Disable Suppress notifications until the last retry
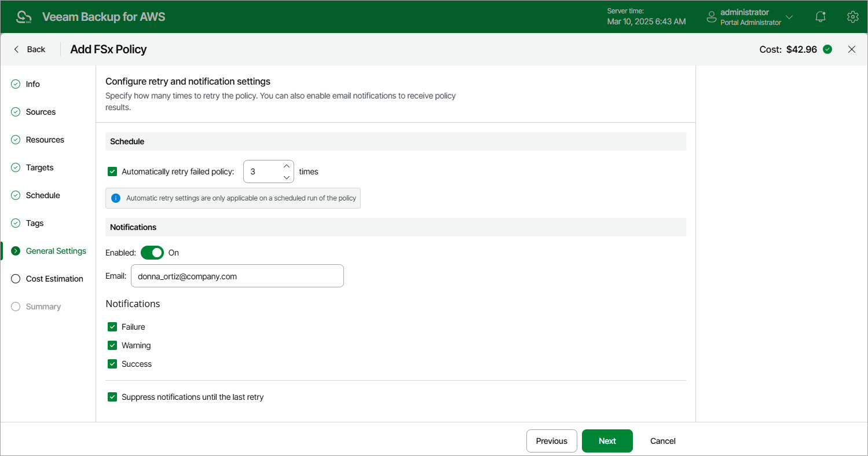This screenshot has width=868, height=456. (x=112, y=397)
